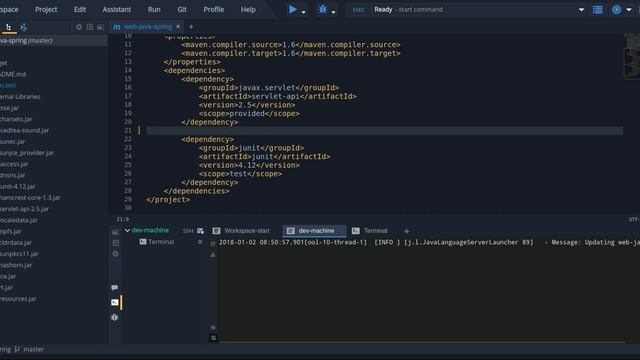Select servlet-api-2.5.jar library entry
Screen dimensions: 640x360
[24, 209]
